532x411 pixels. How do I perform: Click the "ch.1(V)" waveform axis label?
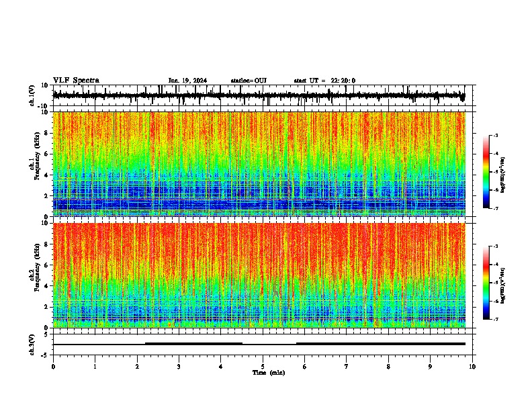pyautogui.click(x=32, y=95)
